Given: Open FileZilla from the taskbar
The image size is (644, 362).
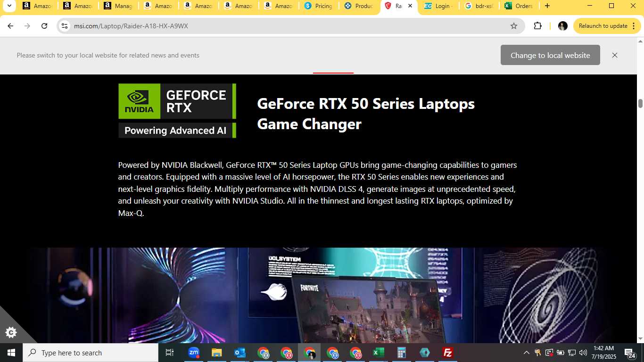Looking at the screenshot, I should click(x=448, y=353).
